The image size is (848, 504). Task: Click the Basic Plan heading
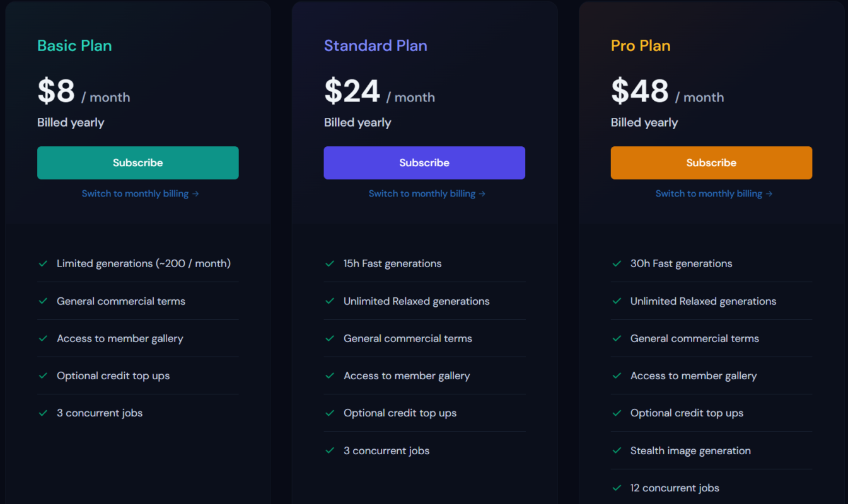74,45
